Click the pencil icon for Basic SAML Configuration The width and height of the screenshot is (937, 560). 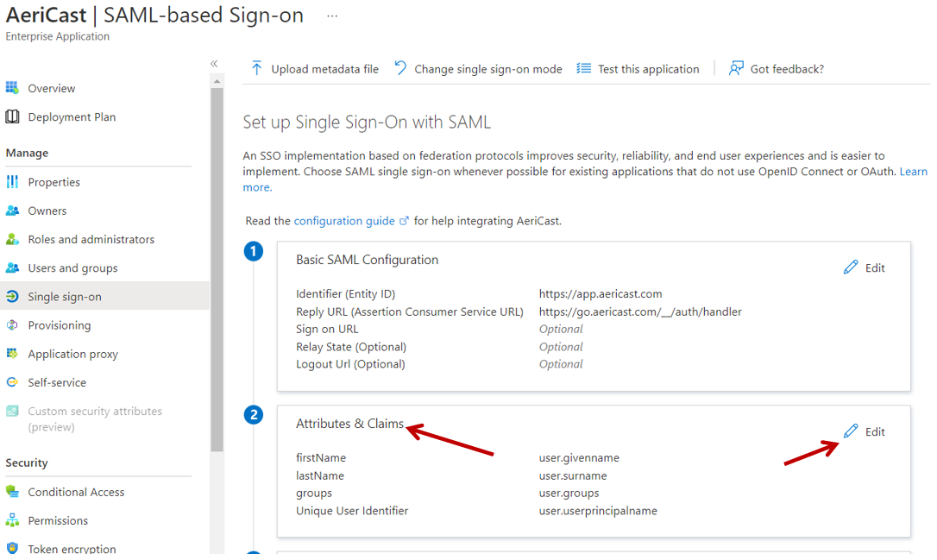coord(851,267)
